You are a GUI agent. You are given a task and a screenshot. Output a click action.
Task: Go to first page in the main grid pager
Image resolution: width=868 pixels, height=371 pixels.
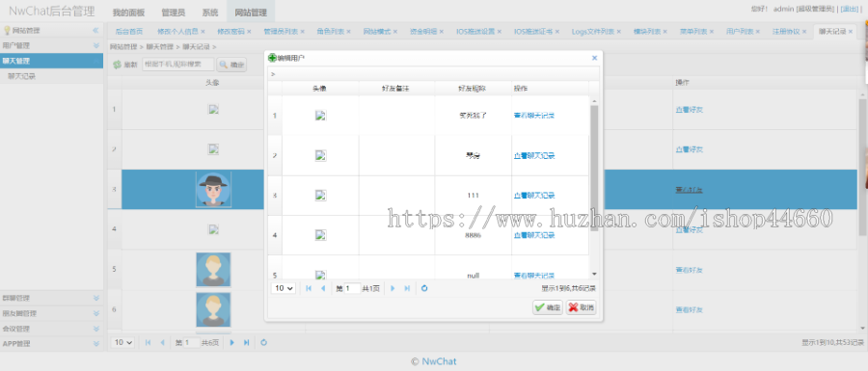pyautogui.click(x=148, y=342)
